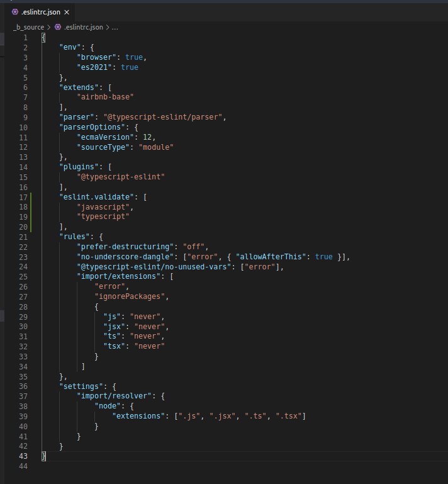This screenshot has width=448, height=484.
Task: Click the "@typescript-eslint/no-unused-vars" rule
Action: point(154,267)
